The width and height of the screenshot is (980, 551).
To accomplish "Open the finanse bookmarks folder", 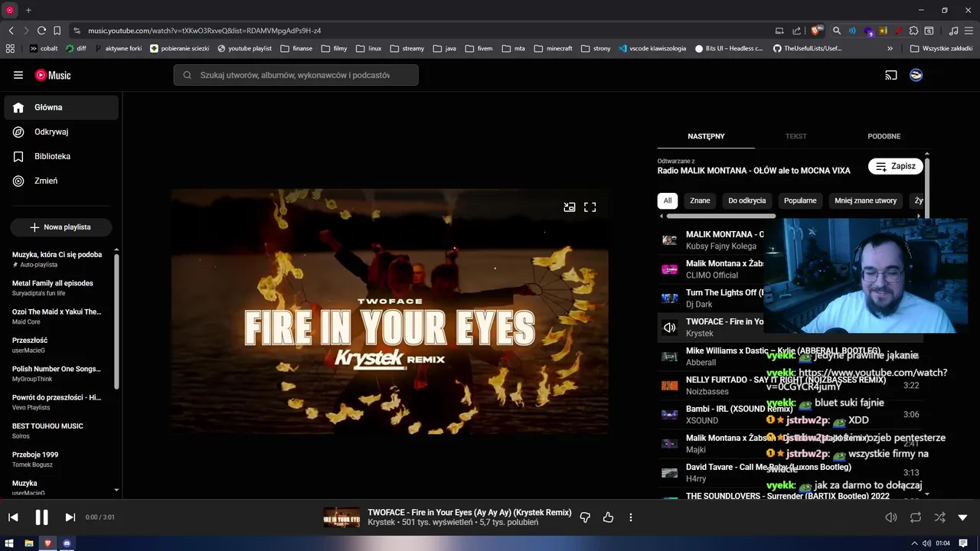I will (296, 48).
